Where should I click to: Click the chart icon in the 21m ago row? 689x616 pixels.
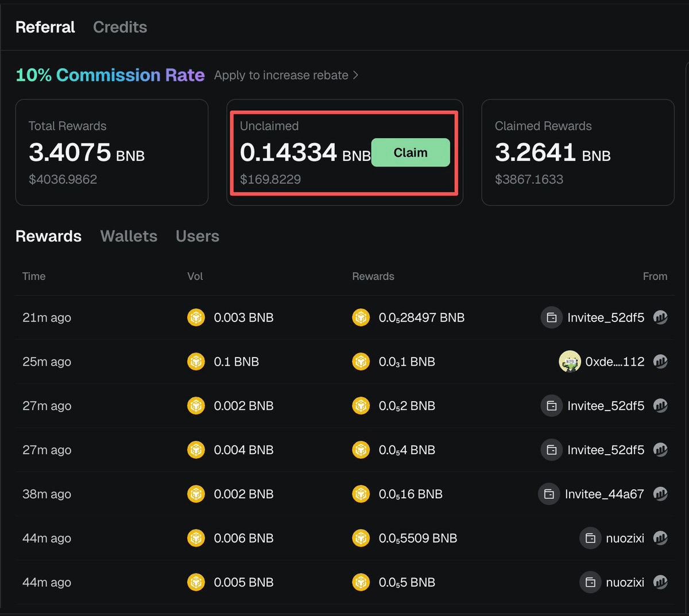click(660, 317)
